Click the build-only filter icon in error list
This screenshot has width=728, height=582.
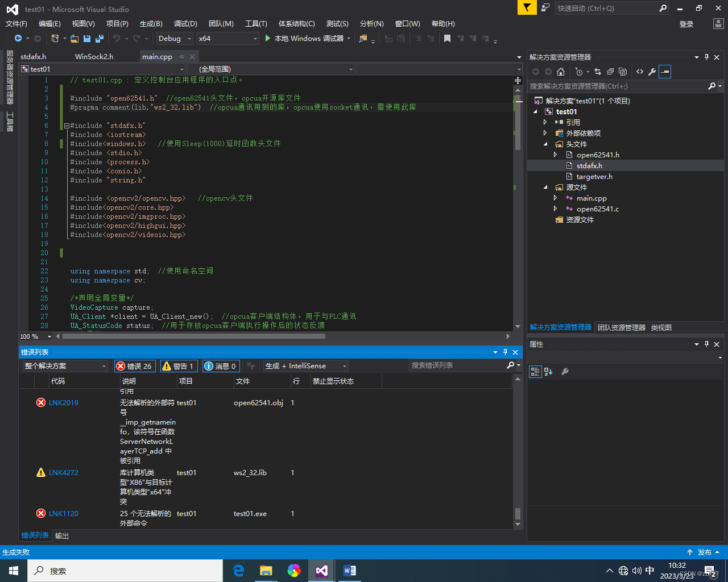[x=251, y=366]
